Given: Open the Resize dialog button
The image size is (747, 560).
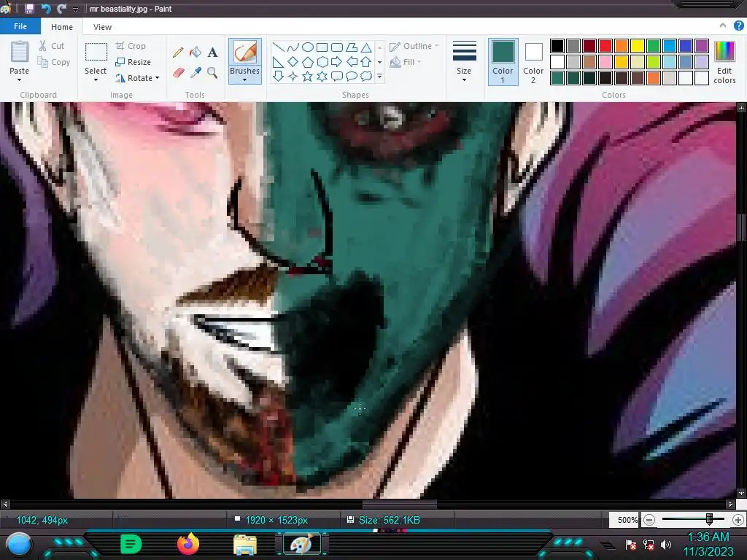Looking at the screenshot, I should (x=133, y=62).
